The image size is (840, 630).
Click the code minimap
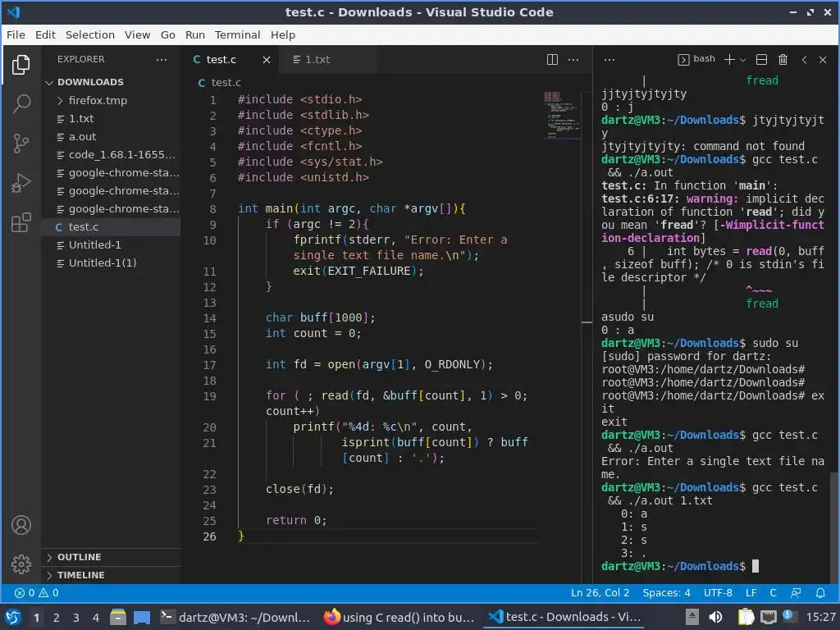[561, 115]
